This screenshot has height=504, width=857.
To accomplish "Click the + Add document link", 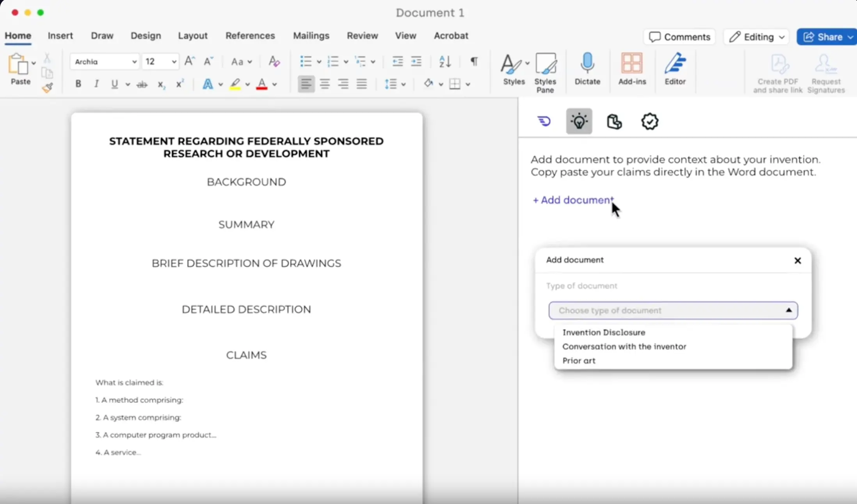I will [x=573, y=200].
